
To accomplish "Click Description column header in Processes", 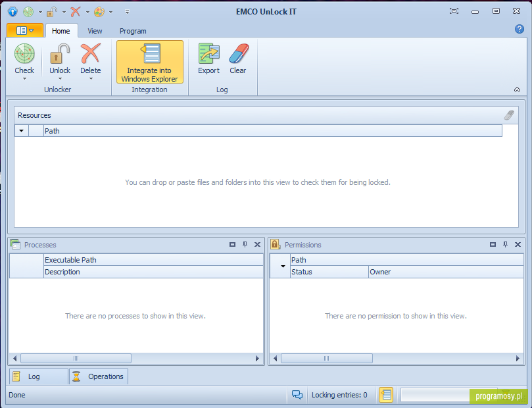I will tap(153, 272).
